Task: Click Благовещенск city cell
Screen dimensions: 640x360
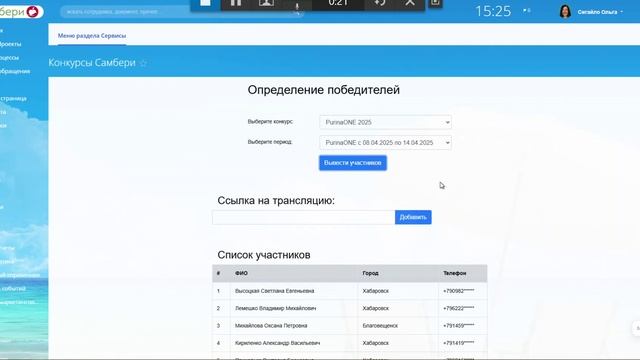Action: tap(380, 326)
